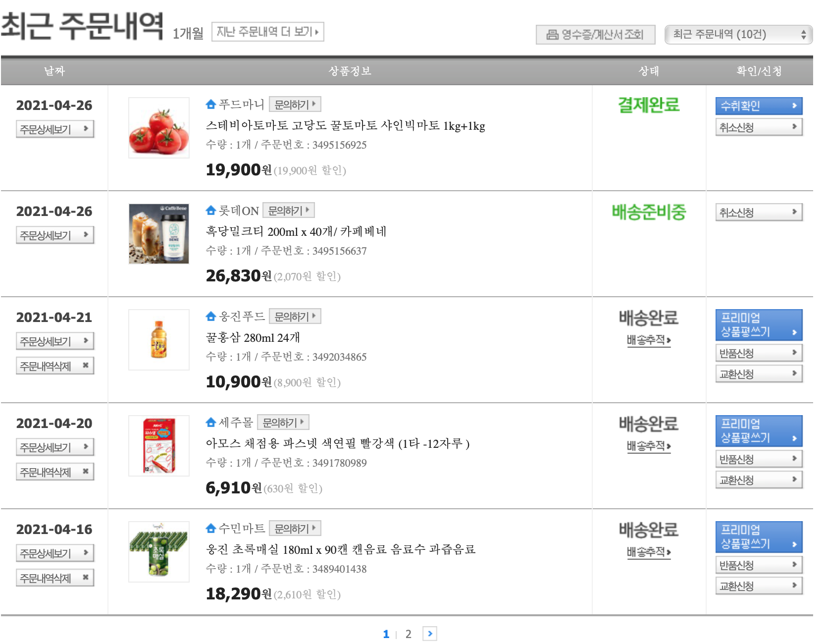825x644 pixels.
Task: Go to page 2 of orders
Action: coord(408,634)
